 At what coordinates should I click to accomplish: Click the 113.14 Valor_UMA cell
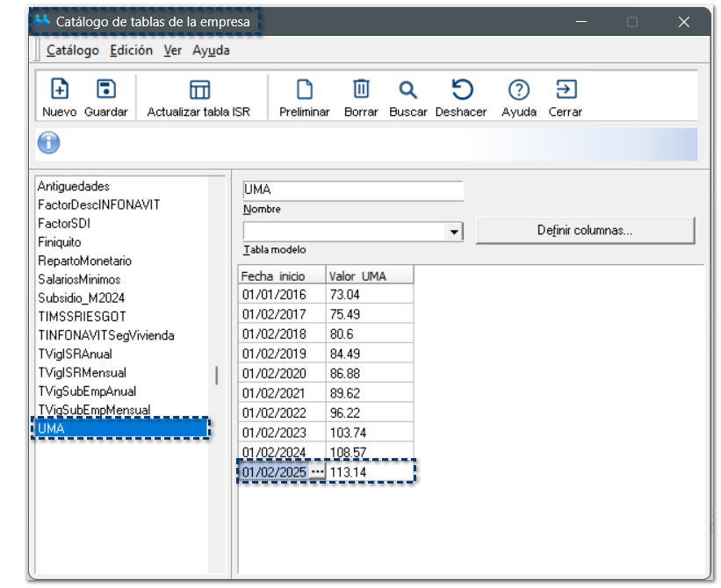pos(369,472)
